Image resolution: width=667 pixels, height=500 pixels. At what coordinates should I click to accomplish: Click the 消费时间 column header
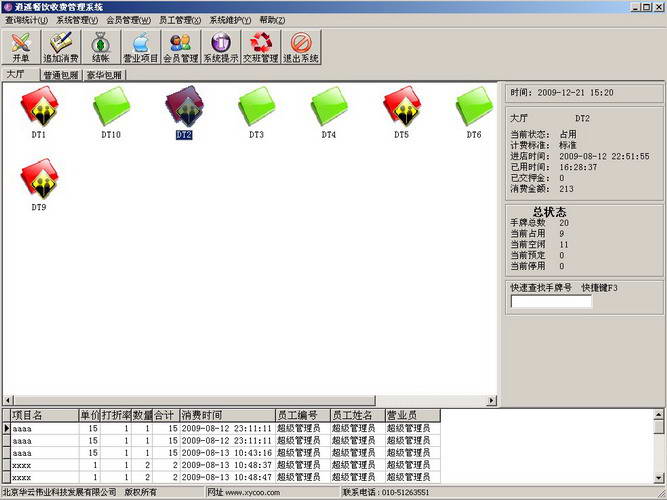[x=228, y=415]
